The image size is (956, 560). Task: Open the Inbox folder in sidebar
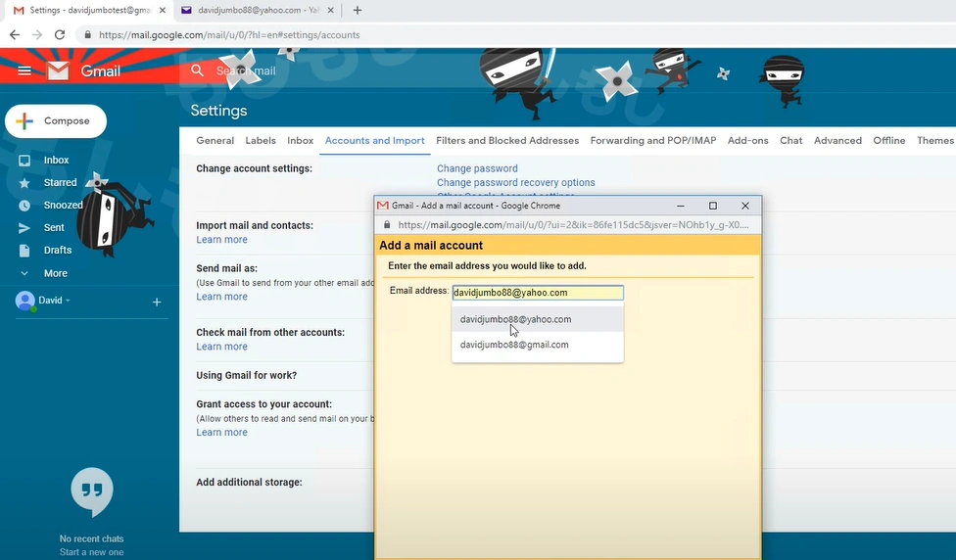[56, 160]
